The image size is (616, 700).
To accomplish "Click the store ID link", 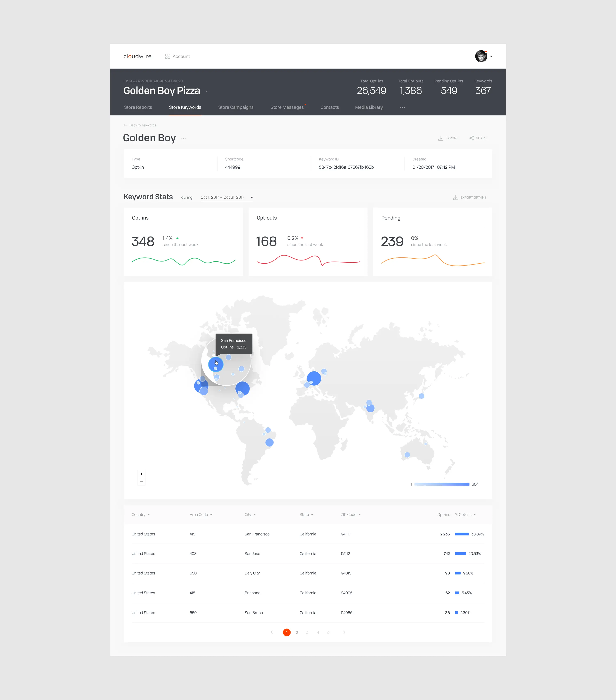I will click(156, 81).
